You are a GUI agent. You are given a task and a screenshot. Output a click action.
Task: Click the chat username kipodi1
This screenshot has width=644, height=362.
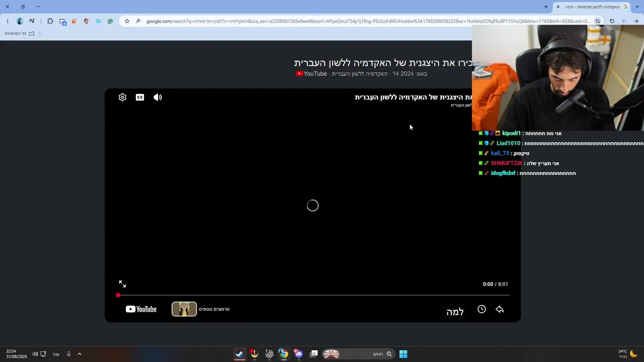point(511,133)
